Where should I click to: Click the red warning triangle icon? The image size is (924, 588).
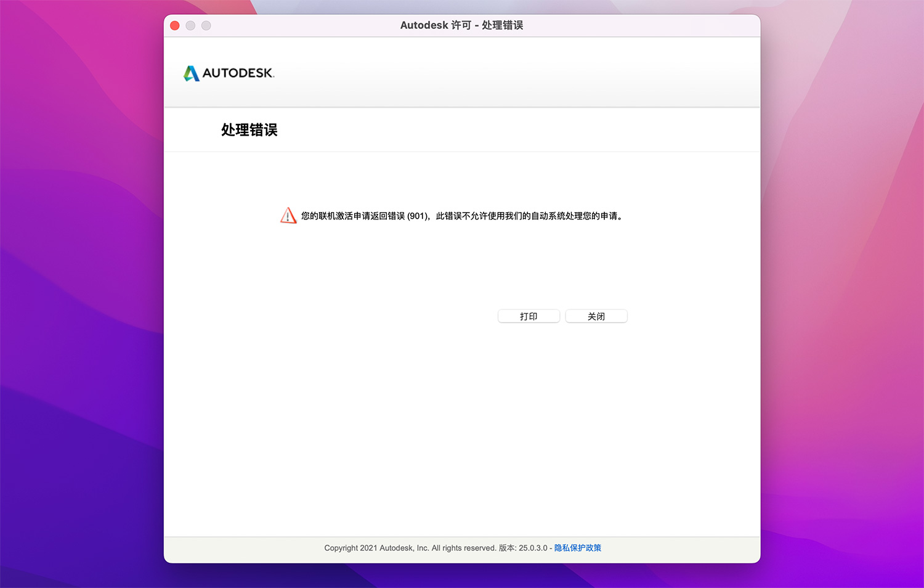[288, 215]
